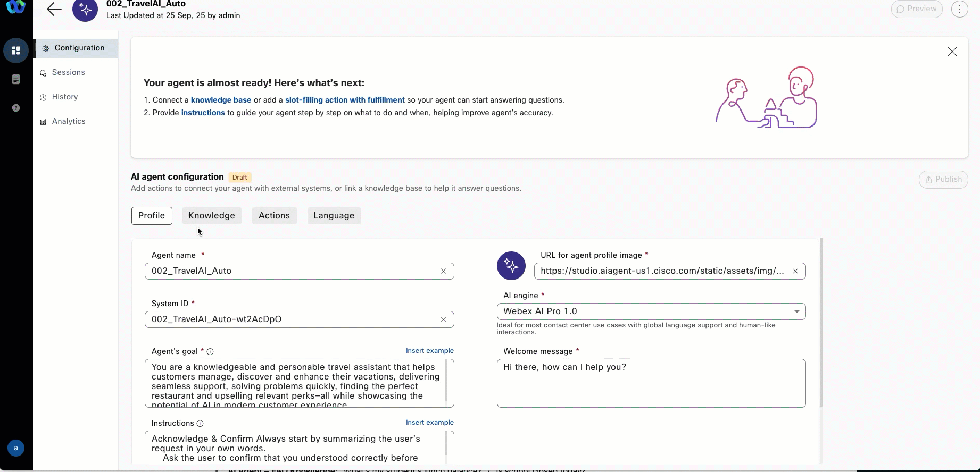980x472 pixels.
Task: Open Analytics in the sidebar
Action: click(69, 121)
